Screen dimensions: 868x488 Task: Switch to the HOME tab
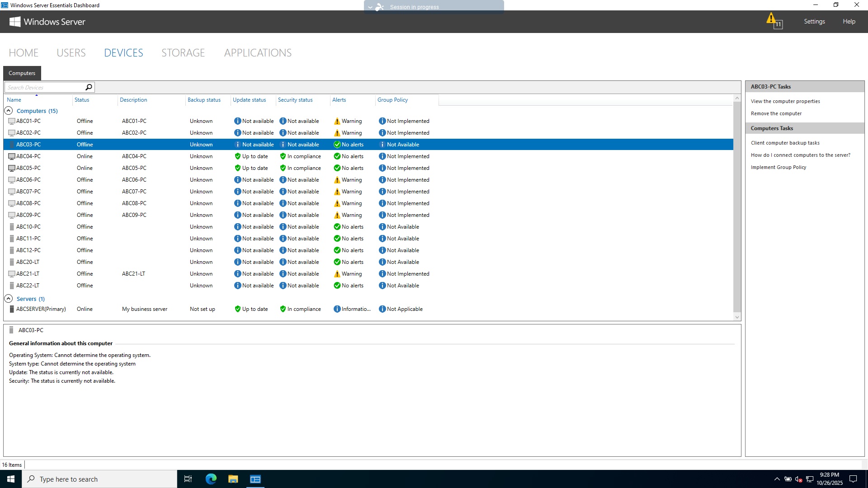click(24, 53)
